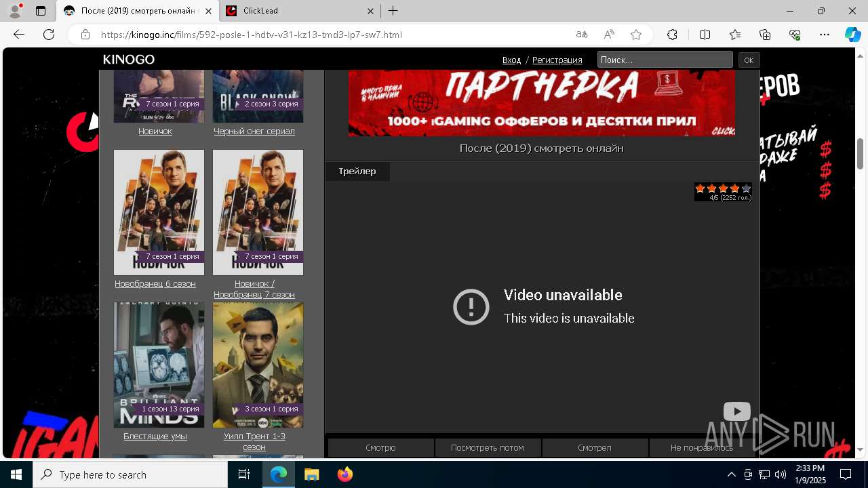This screenshot has height=488, width=868.
Task: Open the clock and date display
Action: 810,474
